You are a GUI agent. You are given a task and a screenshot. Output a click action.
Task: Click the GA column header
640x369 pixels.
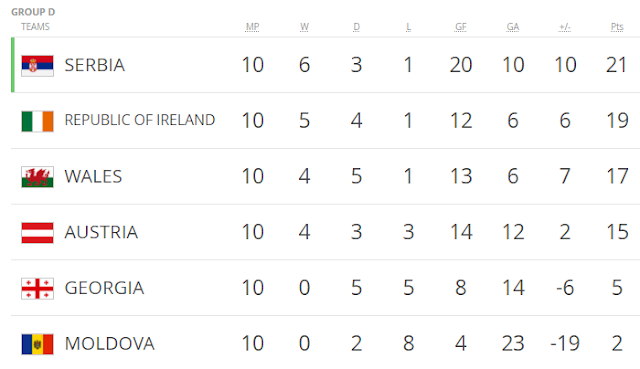[513, 27]
